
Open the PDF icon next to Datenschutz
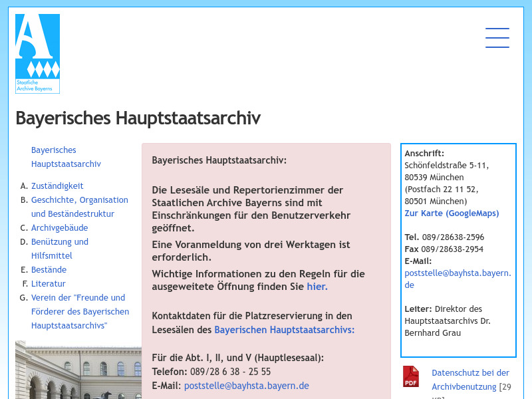pos(410,376)
